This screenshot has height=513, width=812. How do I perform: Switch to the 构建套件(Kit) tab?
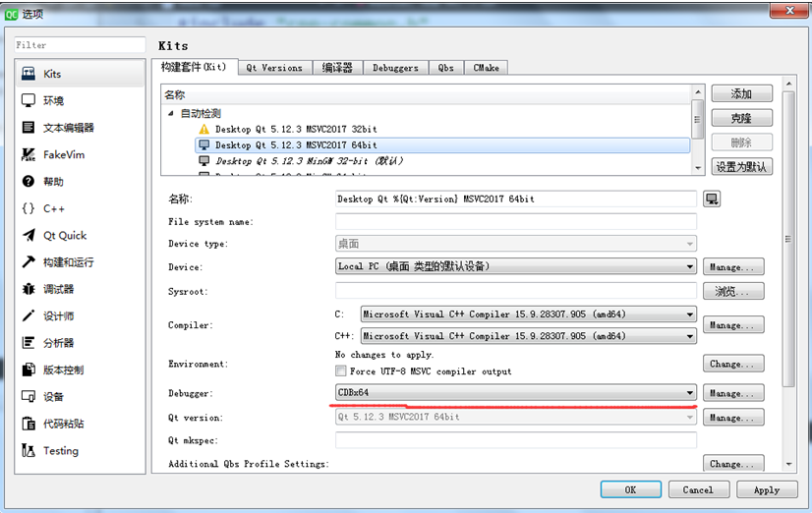(x=195, y=67)
